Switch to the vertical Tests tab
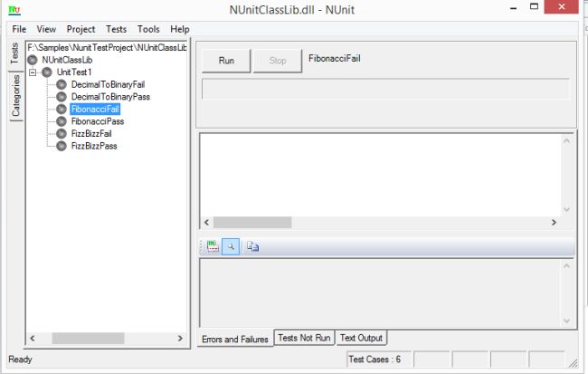The image size is (588, 374). [15, 54]
